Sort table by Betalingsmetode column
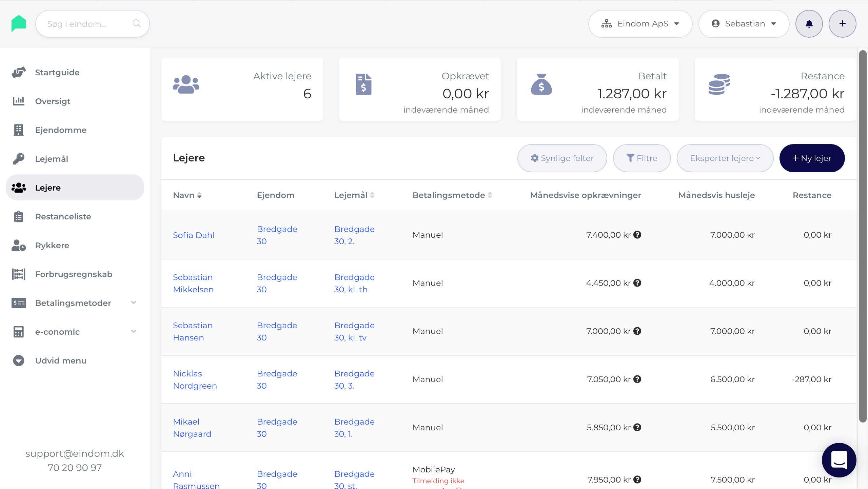Viewport: 868px width, 489px height. [490, 195]
